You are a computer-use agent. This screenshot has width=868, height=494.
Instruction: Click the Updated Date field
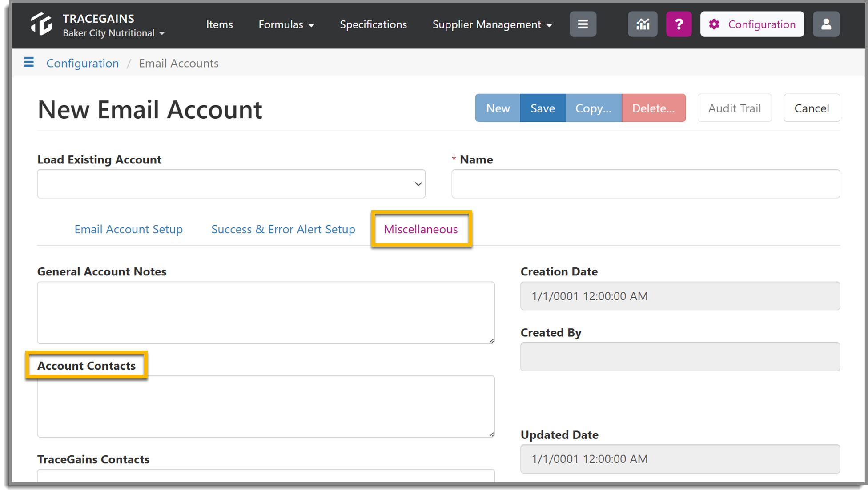point(680,459)
